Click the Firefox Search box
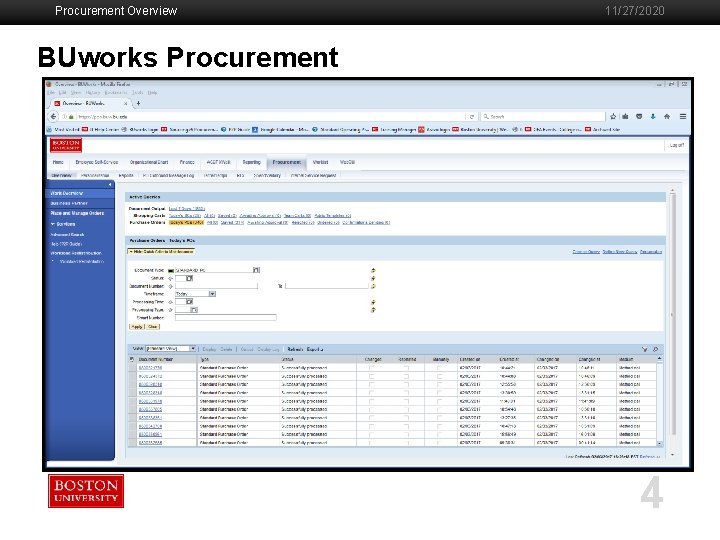 [543, 117]
